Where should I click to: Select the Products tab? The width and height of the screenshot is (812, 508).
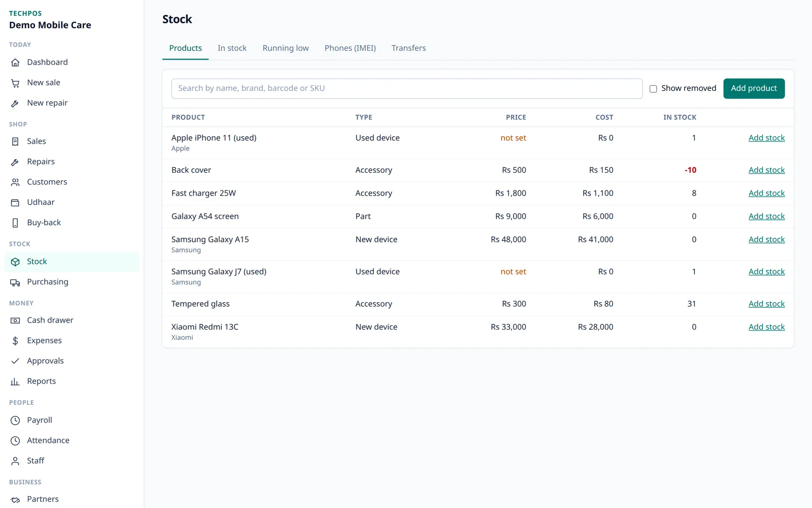[x=185, y=48]
